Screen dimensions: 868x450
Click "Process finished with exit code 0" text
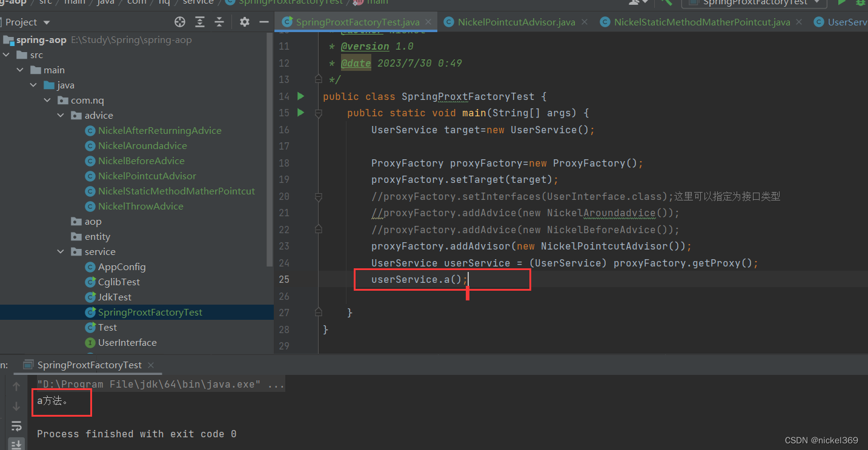[x=136, y=434]
